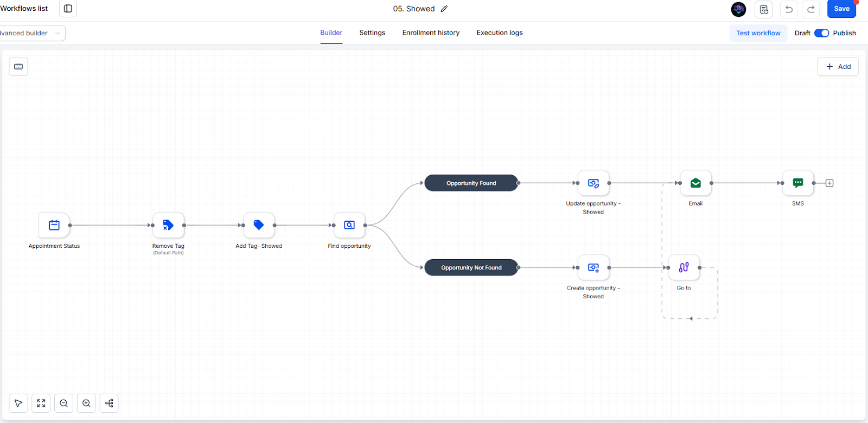Open the workflow notes icon
The width and height of the screenshot is (868, 423).
(764, 9)
